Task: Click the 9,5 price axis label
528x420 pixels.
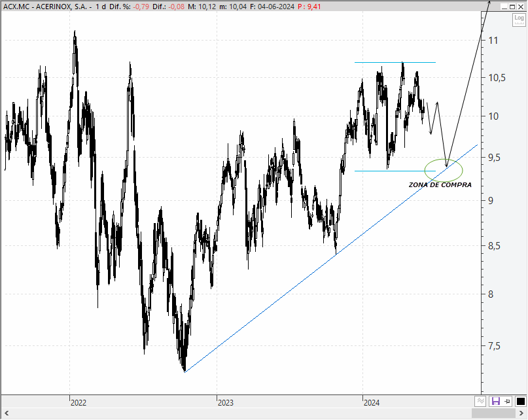Action: click(495, 158)
